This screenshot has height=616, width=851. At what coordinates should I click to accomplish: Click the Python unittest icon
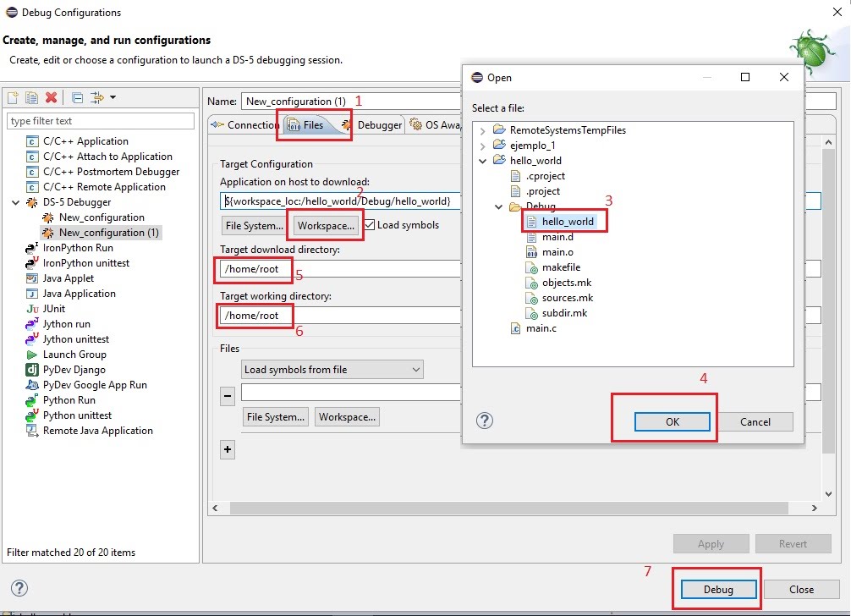[32, 415]
